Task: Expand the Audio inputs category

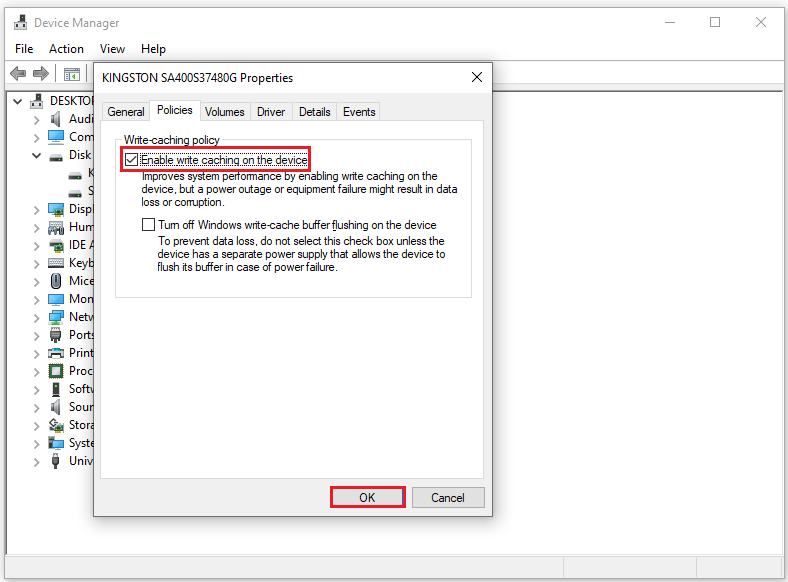Action: [x=36, y=120]
